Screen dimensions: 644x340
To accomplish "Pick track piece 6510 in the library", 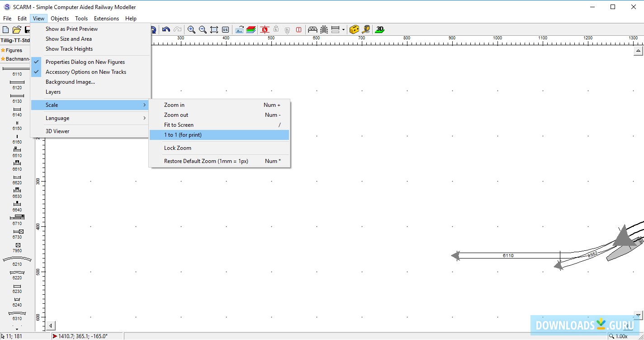I will (x=17, y=152).
